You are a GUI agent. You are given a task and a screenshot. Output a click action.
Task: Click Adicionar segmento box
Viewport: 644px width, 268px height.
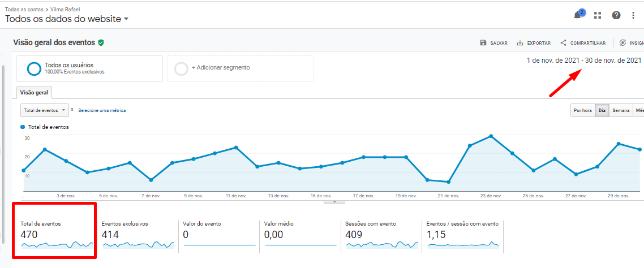pyautogui.click(x=240, y=68)
